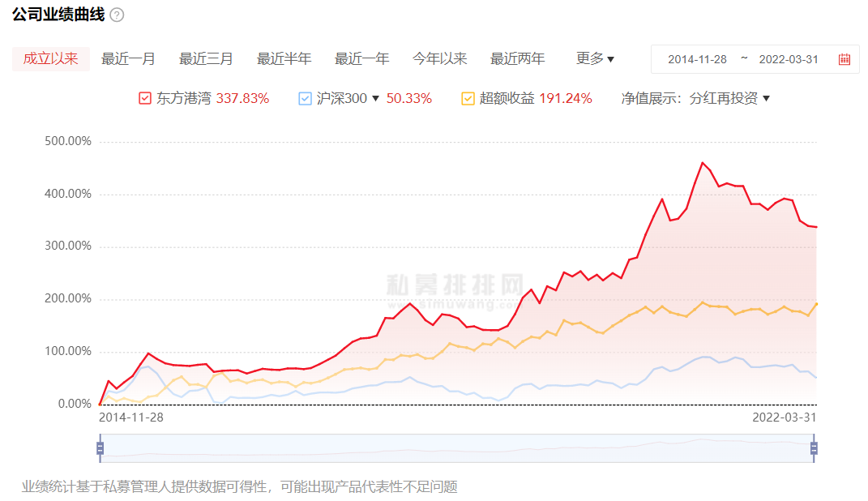
Task: Click the end date field 2022-03-31
Action: (x=789, y=59)
